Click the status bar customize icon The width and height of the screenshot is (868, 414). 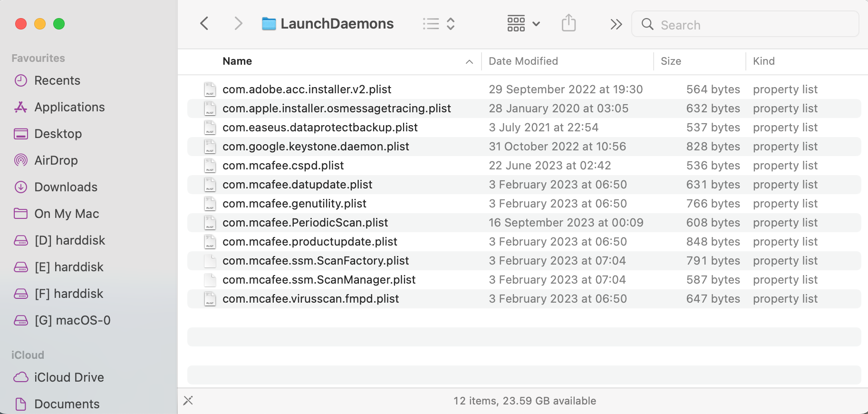point(188,401)
